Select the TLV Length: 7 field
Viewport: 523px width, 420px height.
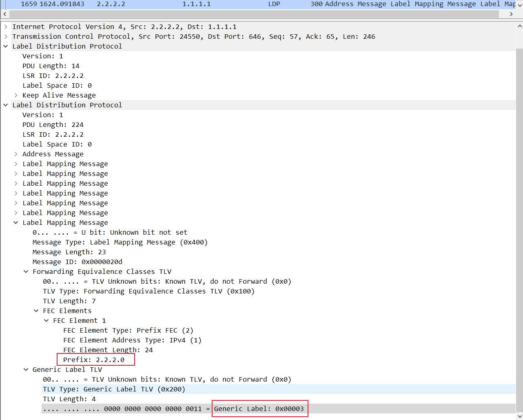(69, 301)
